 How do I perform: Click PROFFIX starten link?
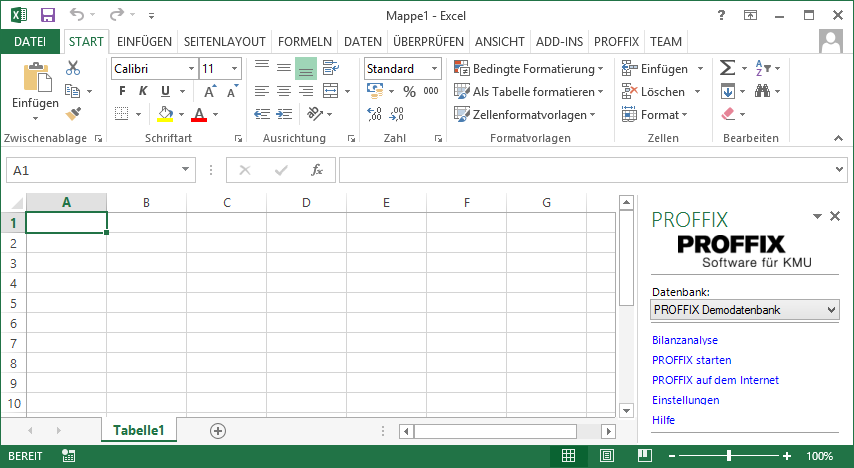[x=691, y=360]
